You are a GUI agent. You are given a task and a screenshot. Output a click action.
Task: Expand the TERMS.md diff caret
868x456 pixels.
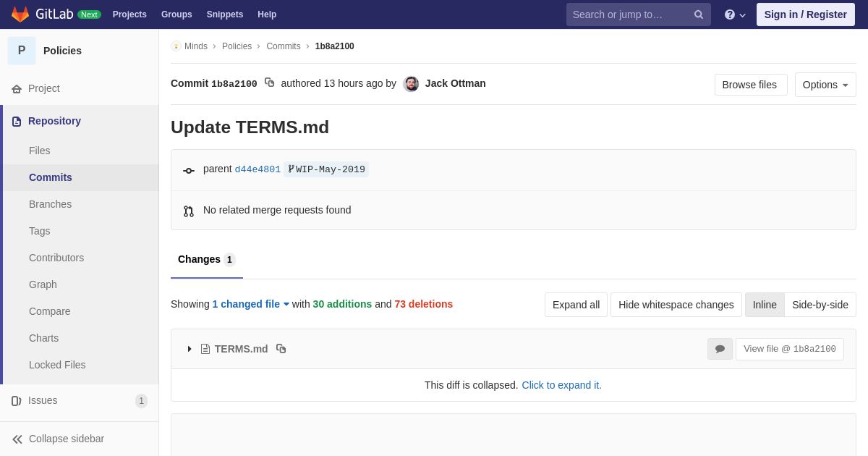pyautogui.click(x=190, y=349)
